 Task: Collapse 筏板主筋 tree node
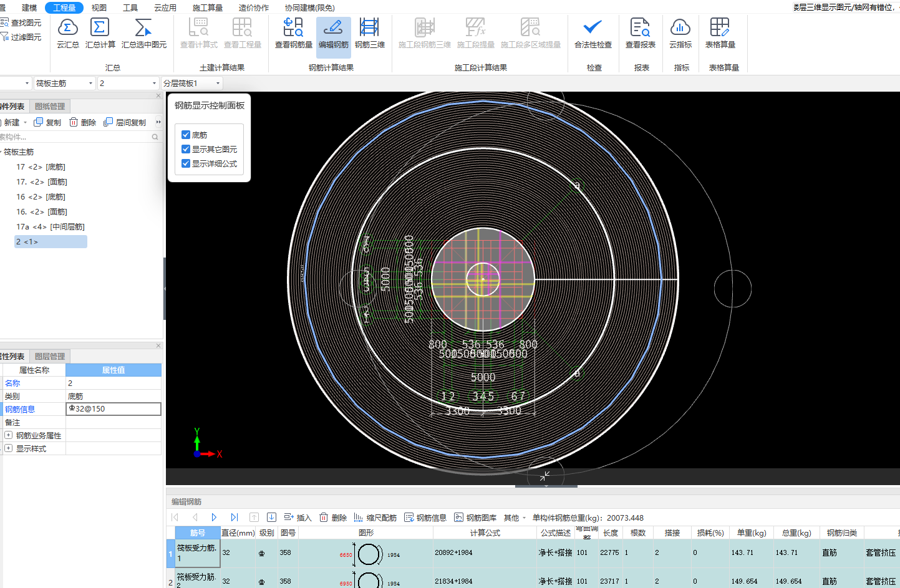(x=1, y=152)
